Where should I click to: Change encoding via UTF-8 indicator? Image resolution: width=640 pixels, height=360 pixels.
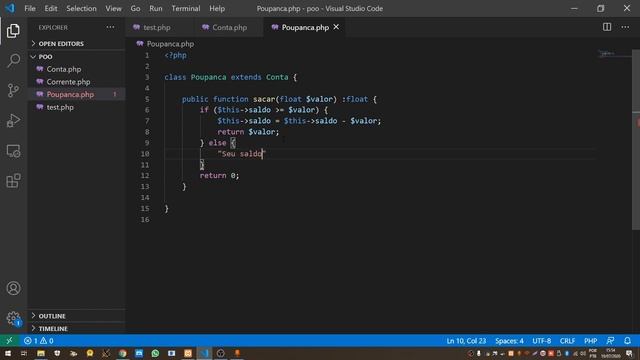point(542,340)
